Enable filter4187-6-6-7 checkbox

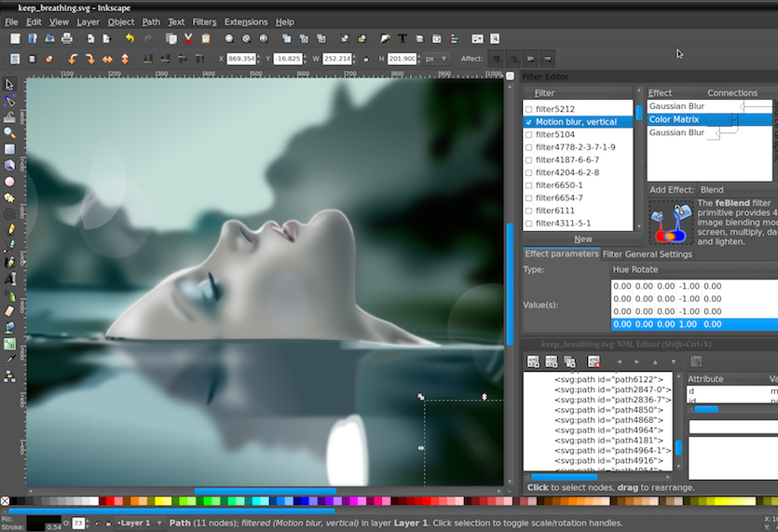click(528, 160)
